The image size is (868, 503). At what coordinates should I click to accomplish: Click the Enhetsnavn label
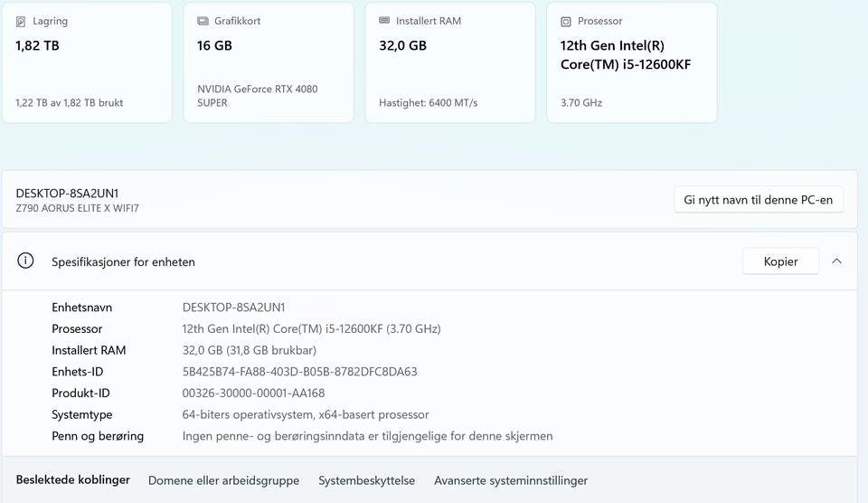[82, 307]
